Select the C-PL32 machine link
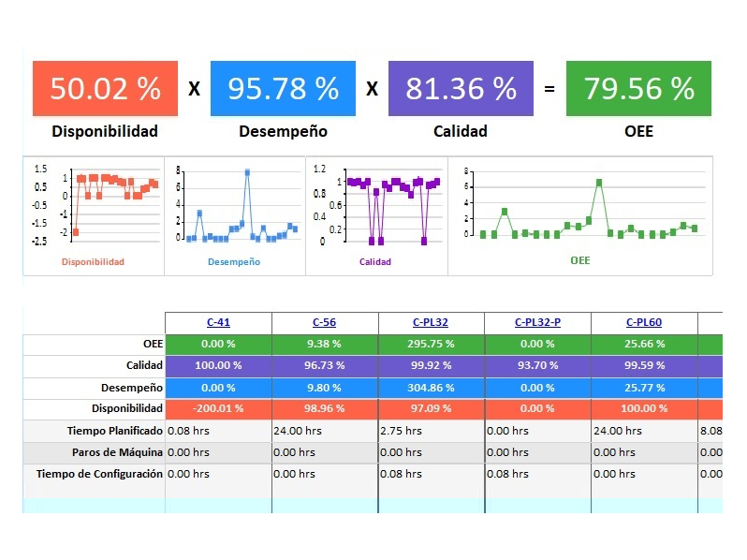 [432, 323]
